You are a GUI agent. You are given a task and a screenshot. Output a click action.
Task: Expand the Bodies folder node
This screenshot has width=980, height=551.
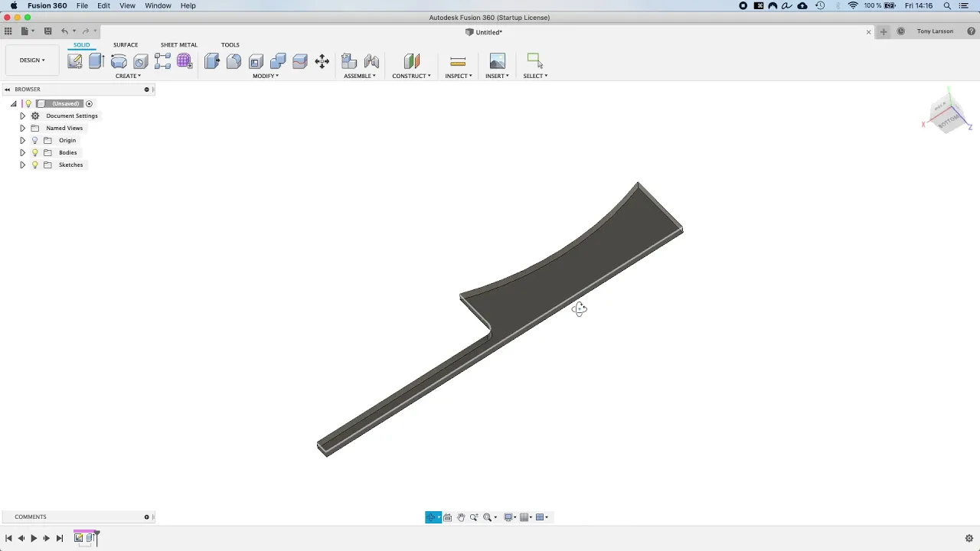[x=22, y=152]
